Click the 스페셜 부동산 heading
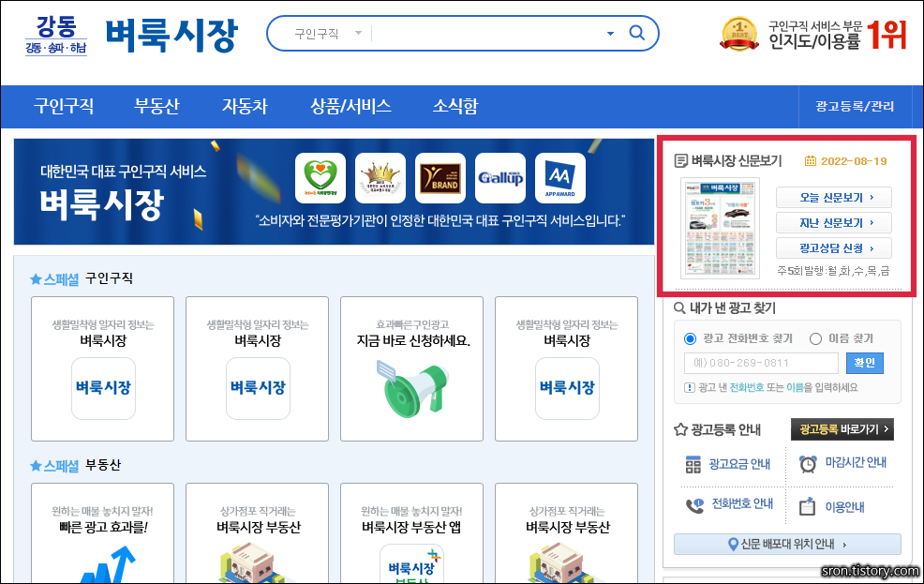The height and width of the screenshot is (584, 924). pos(75,466)
